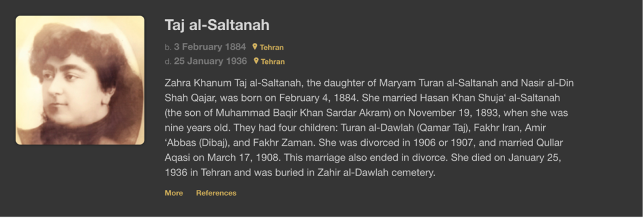Click the map pin icon beside death place
Screen dimensions: 644x218
[x=256, y=61]
